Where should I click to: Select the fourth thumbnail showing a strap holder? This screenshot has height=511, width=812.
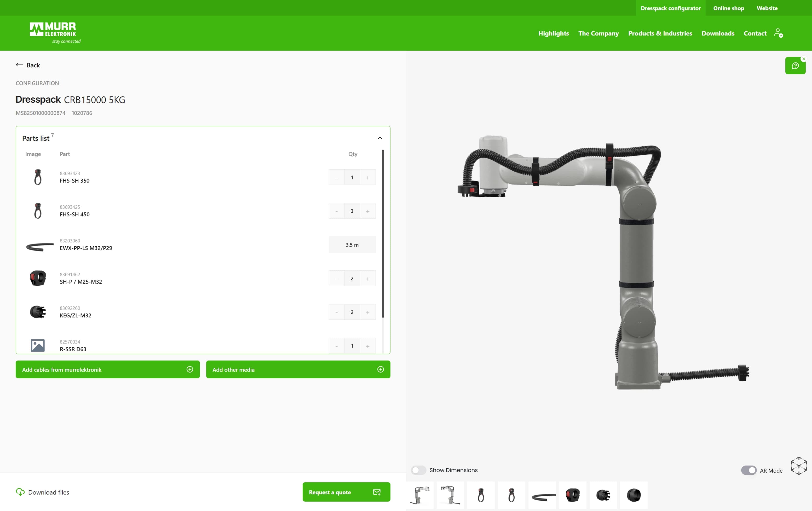(x=511, y=495)
